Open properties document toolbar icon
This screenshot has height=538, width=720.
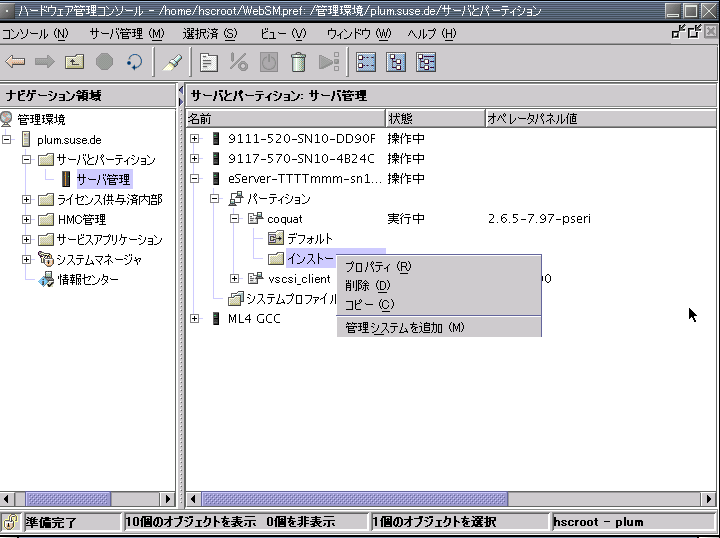tap(208, 62)
